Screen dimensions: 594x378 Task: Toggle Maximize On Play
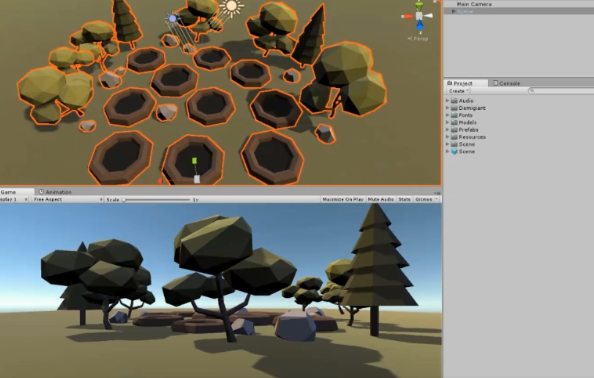point(343,199)
